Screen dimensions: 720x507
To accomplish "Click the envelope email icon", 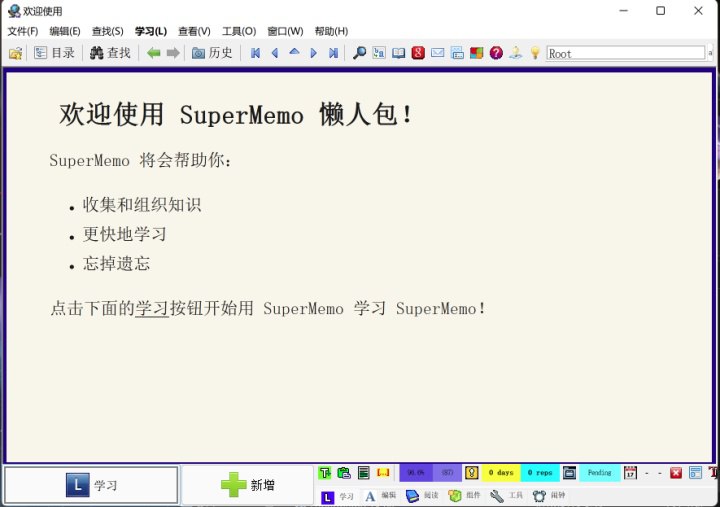I will [438, 53].
